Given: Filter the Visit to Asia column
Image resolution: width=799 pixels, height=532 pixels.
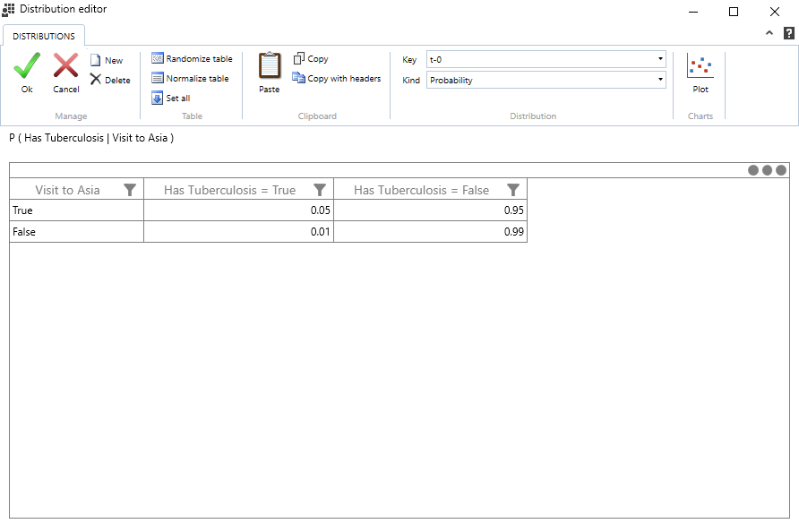Looking at the screenshot, I should click(130, 190).
